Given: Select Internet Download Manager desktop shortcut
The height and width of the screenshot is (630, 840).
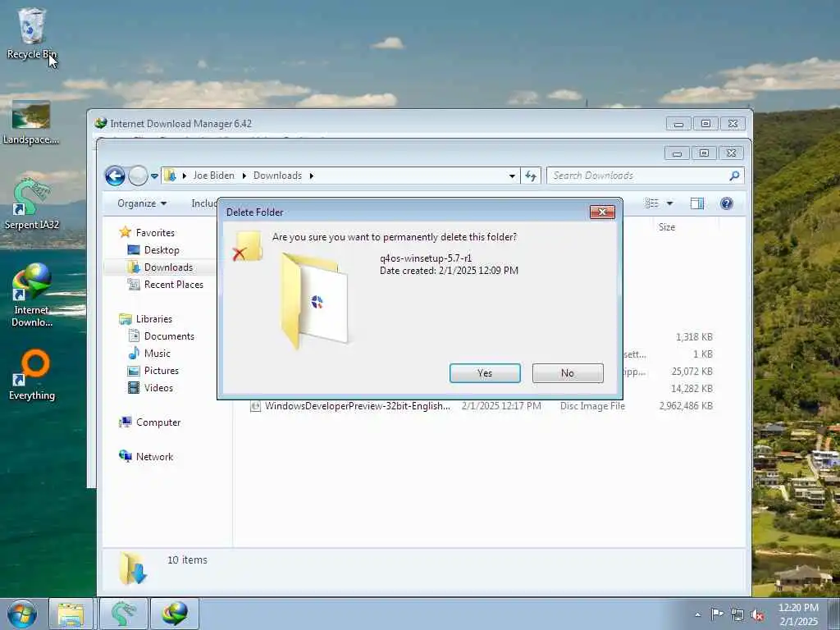Looking at the screenshot, I should [x=32, y=295].
